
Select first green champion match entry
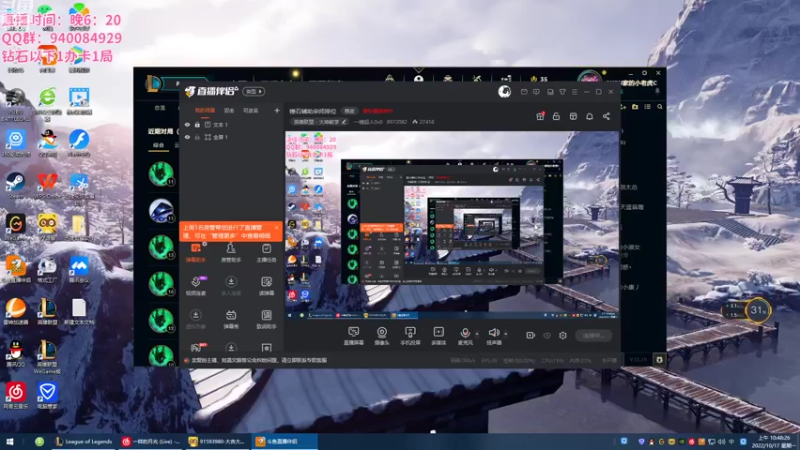point(161,173)
